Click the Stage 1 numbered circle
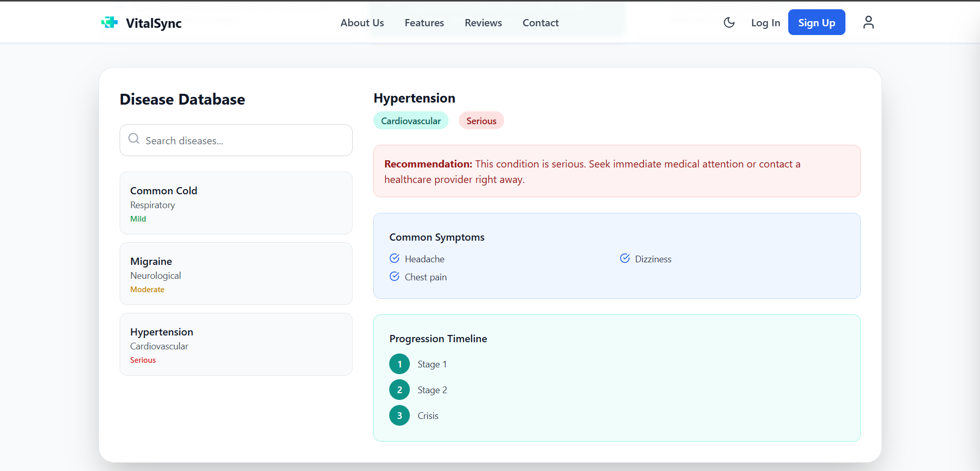This screenshot has height=471, width=980. [x=400, y=364]
